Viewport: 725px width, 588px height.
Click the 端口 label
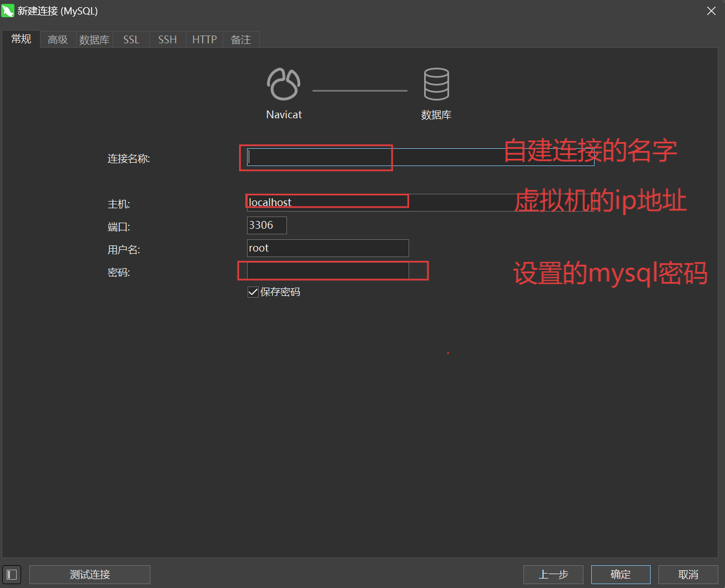119,227
